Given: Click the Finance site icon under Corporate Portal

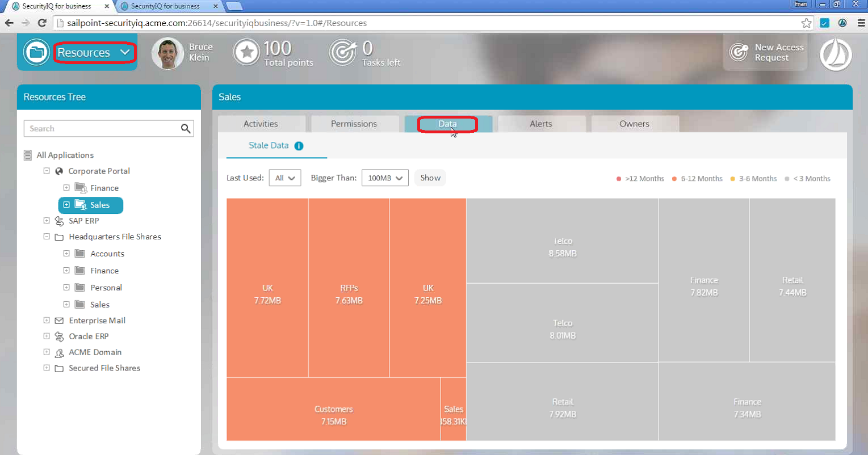Looking at the screenshot, I should tap(81, 188).
